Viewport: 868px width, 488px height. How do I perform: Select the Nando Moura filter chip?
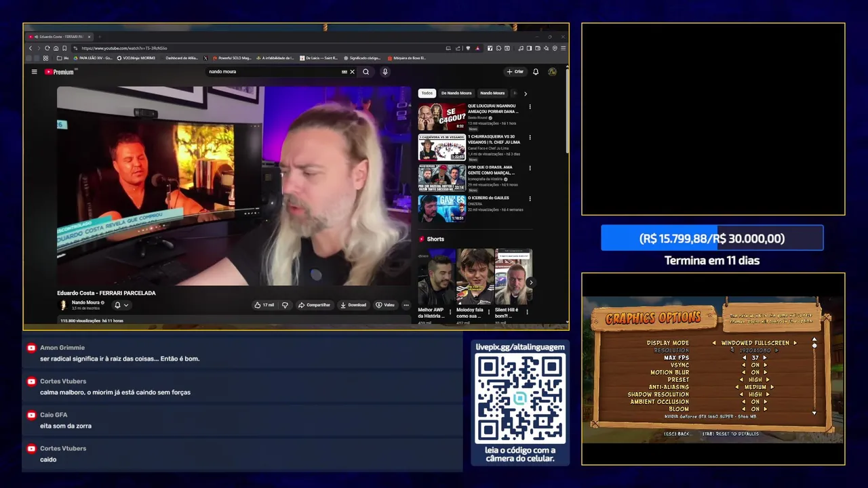click(x=492, y=93)
